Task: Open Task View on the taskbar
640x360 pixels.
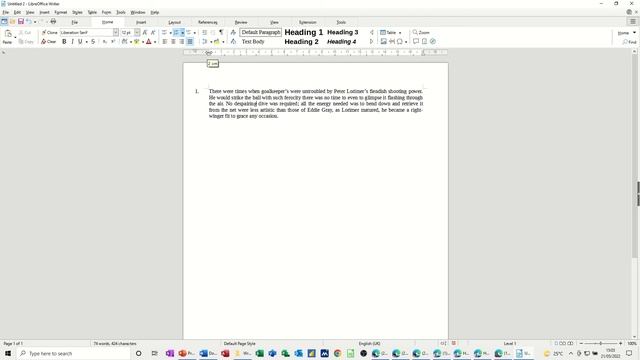Action: (x=154, y=353)
